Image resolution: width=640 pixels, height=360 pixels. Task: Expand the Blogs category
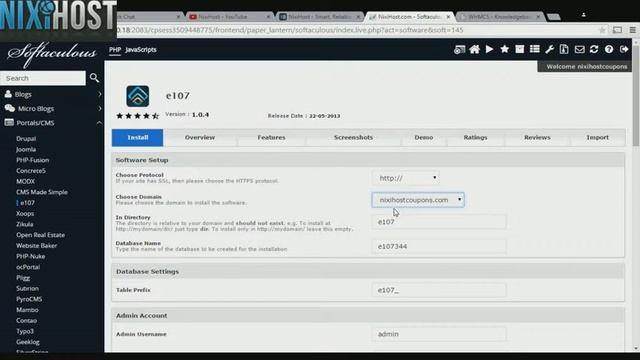click(100, 94)
